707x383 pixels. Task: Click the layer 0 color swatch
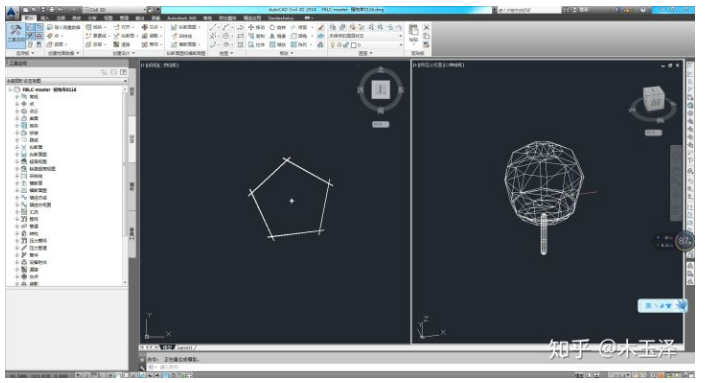[354, 45]
